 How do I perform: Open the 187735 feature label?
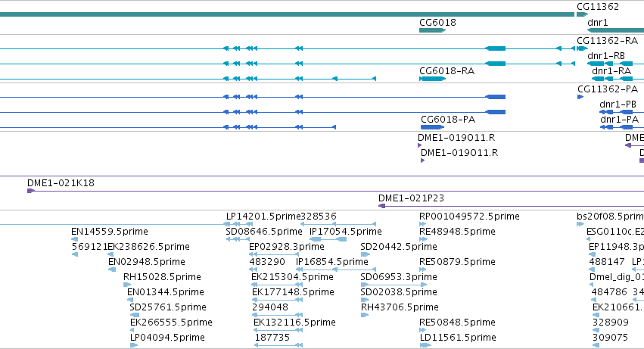[272, 338]
